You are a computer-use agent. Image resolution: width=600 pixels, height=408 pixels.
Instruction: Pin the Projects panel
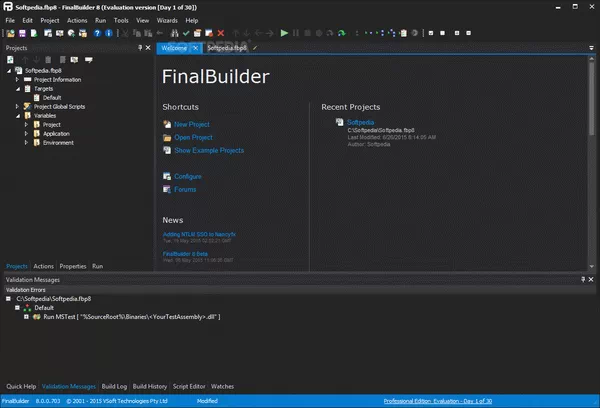click(140, 48)
